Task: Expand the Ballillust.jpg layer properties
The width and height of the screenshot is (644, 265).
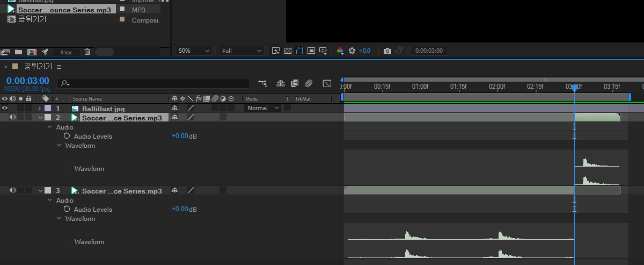Action: tap(40, 108)
